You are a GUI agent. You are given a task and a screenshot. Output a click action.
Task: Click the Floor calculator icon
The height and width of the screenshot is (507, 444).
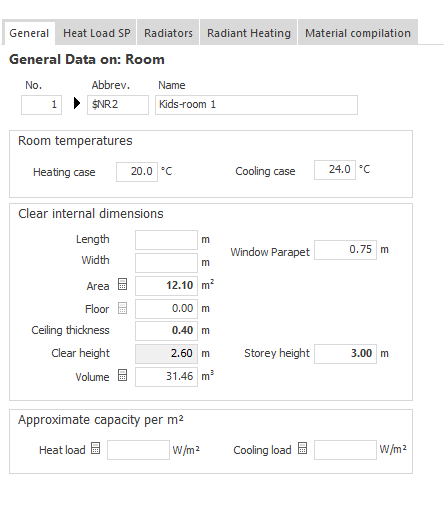(x=122, y=308)
